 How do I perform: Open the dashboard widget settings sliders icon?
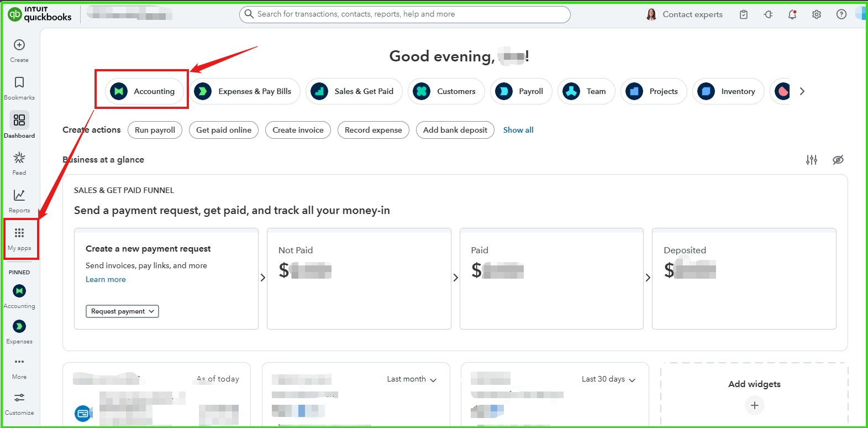[x=812, y=160]
